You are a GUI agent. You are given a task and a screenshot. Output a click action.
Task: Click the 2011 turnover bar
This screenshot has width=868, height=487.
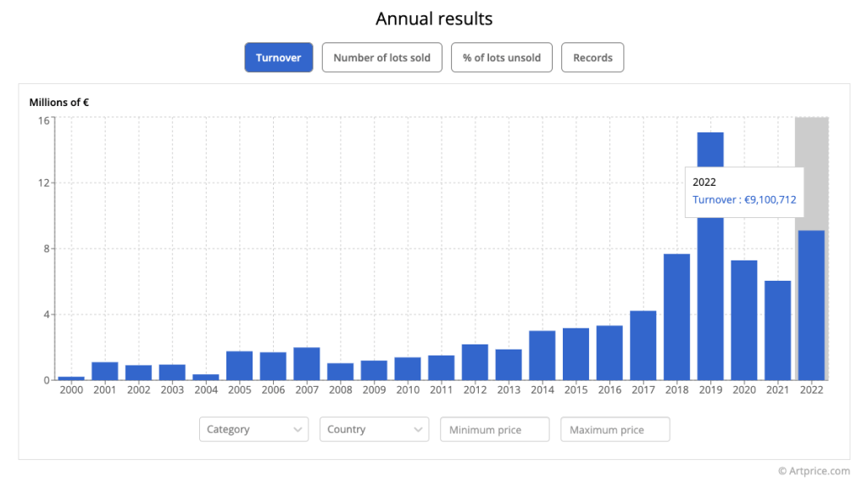(441, 368)
